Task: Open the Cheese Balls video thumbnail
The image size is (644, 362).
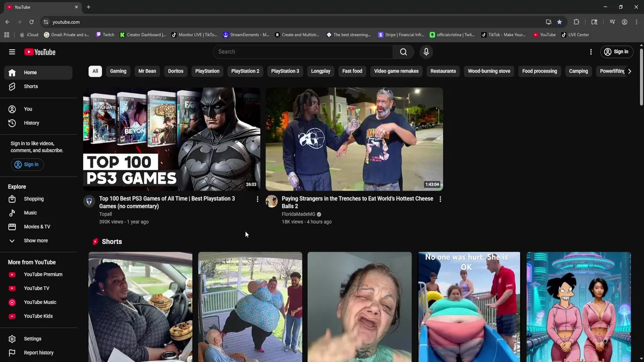Action: point(354,139)
